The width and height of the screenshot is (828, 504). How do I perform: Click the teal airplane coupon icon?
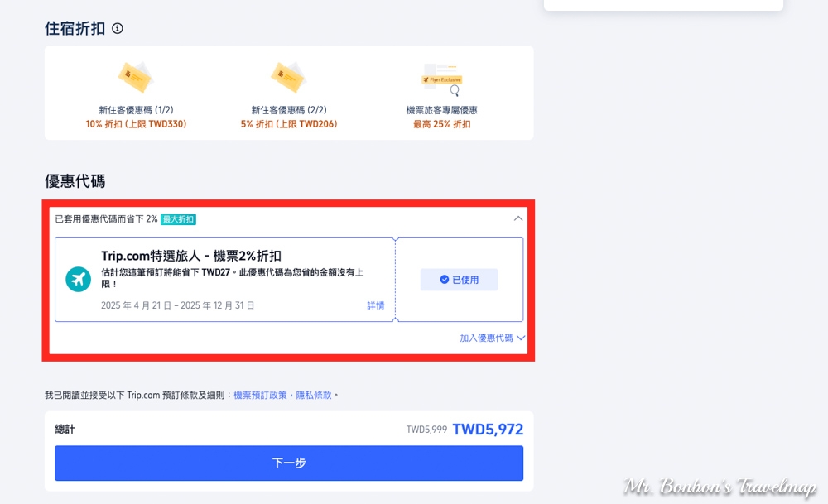coord(79,280)
